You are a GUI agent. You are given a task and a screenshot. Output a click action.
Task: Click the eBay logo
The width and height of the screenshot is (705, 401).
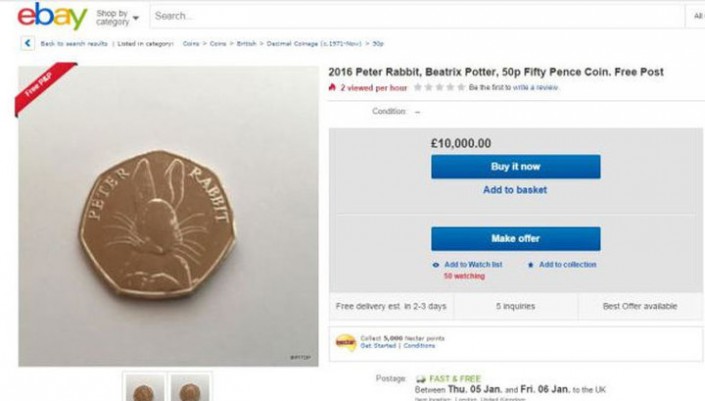click(x=52, y=16)
